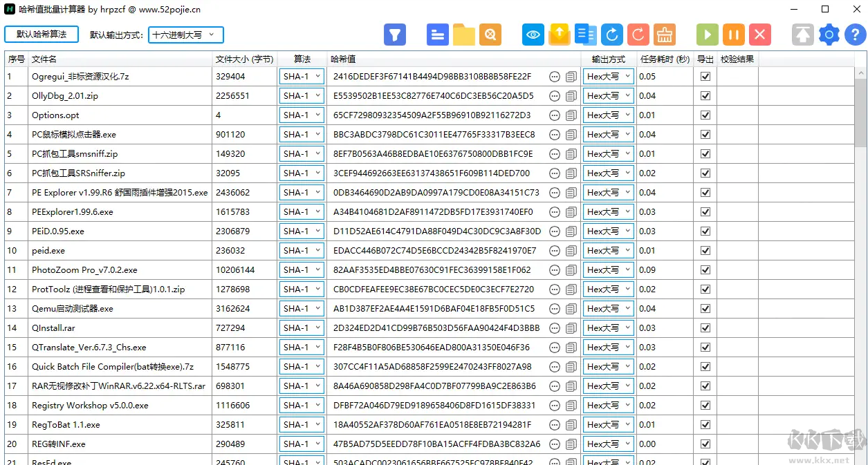Open SHA-1 algorithm dropdown for QTranslate_Ver.6.7.3_Chs.exe
Screen dimensions: 868x465
[x=302, y=348]
